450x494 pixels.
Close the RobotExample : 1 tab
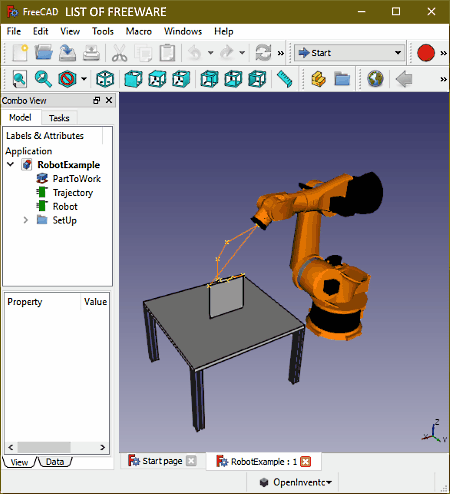point(305,462)
